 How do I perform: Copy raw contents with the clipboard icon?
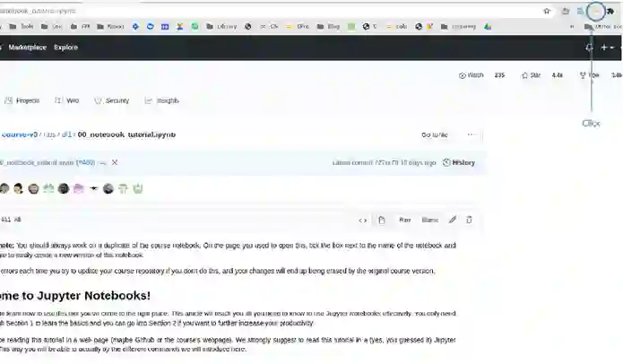coord(382,220)
